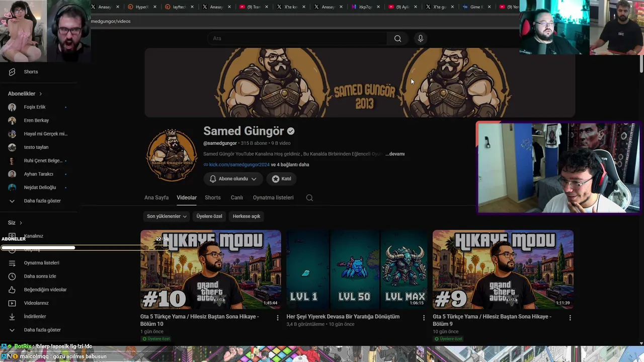Open the kick.com/samedgungor2024 link
Image resolution: width=644 pixels, height=362 pixels.
click(x=239, y=165)
